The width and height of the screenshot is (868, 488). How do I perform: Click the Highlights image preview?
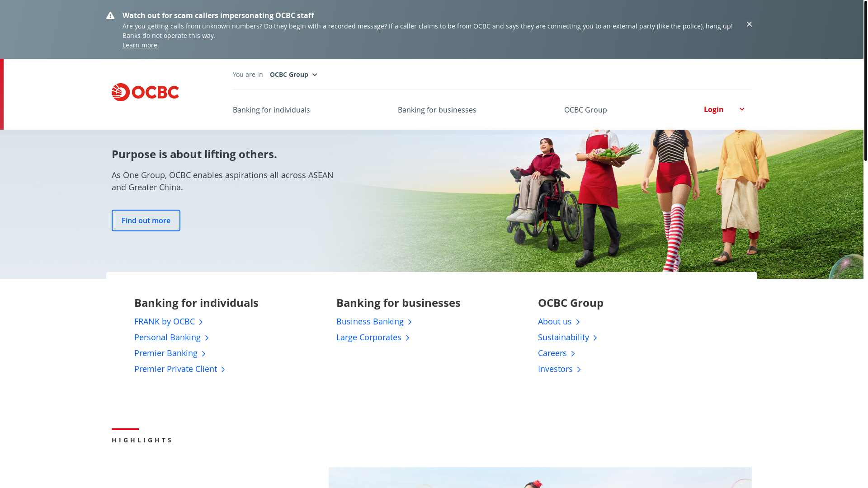point(540,478)
